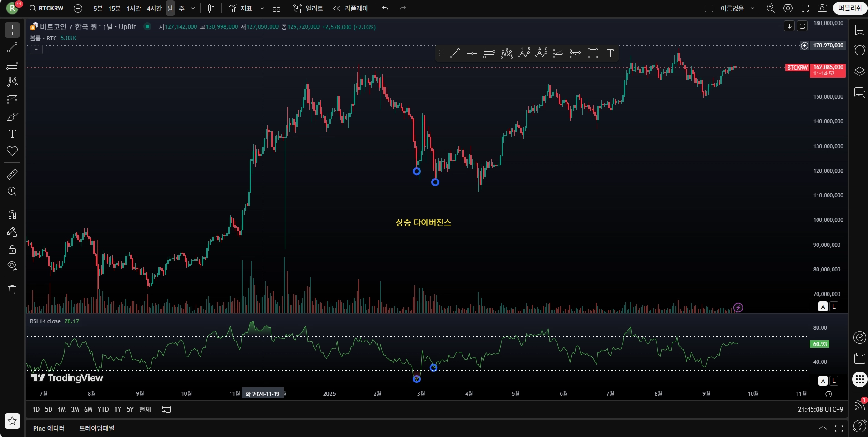Open go to date calendar icon
Viewport: 868px width, 437px height.
(x=166, y=409)
